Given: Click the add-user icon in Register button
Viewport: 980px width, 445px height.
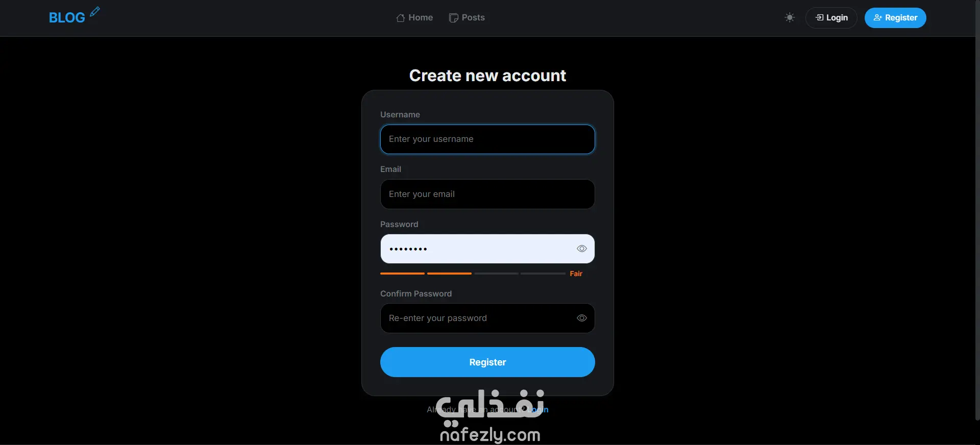Looking at the screenshot, I should (878, 17).
